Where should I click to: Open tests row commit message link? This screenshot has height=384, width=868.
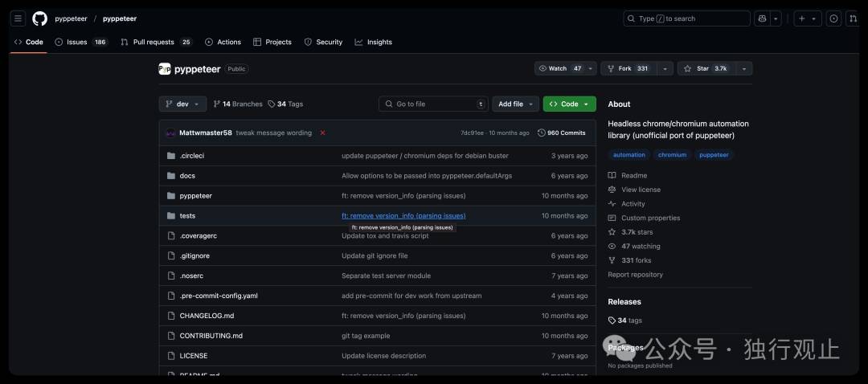(403, 216)
